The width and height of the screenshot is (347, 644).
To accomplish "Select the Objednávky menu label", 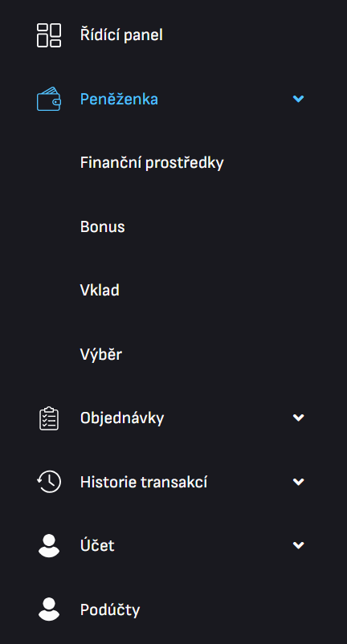I will 122,418.
